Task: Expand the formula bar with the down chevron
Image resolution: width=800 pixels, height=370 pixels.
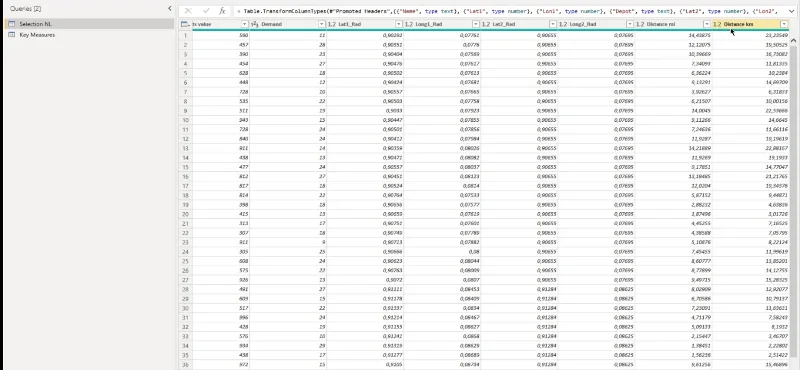Action: coord(791,10)
